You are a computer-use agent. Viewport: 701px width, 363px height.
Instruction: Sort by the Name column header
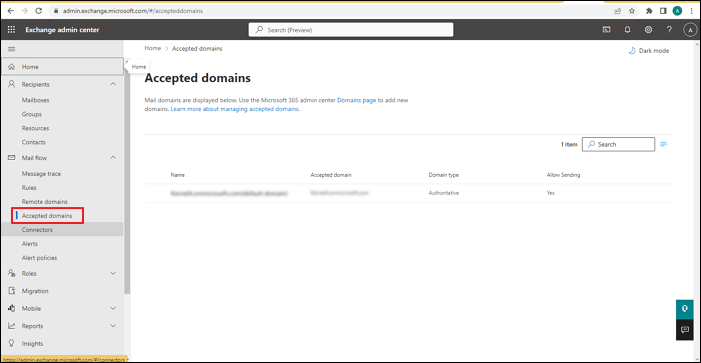tap(177, 175)
